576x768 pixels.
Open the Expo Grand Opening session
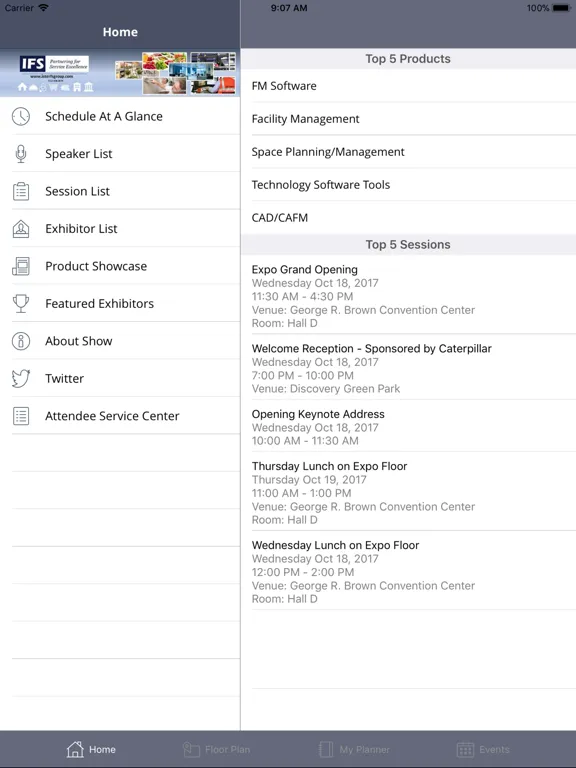tap(408, 295)
